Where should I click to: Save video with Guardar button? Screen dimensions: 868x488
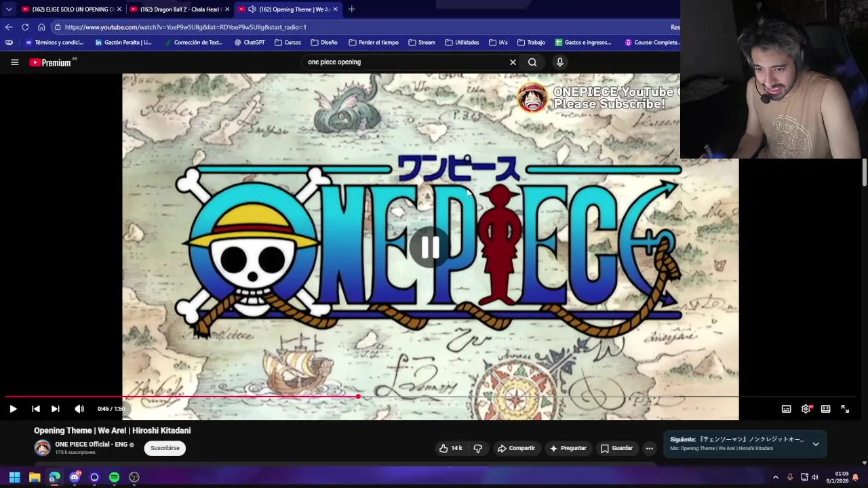tap(616, 448)
